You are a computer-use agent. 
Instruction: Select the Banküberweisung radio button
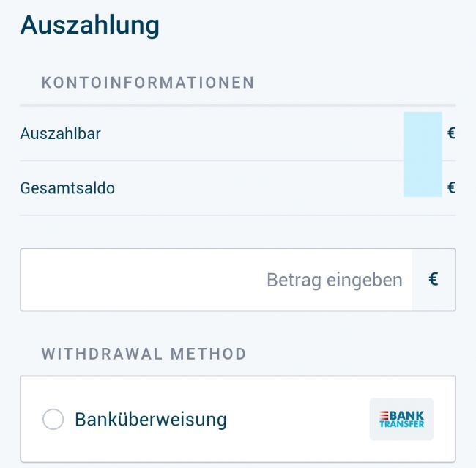click(53, 420)
